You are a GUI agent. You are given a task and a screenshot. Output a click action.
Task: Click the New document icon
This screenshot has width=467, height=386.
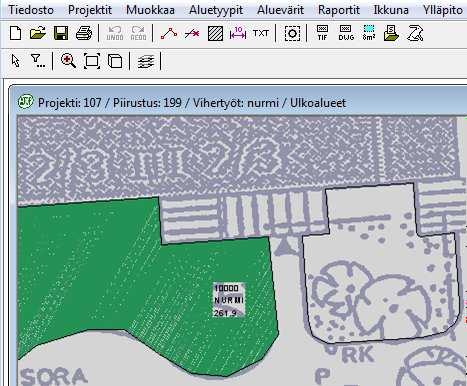pyautogui.click(x=15, y=33)
